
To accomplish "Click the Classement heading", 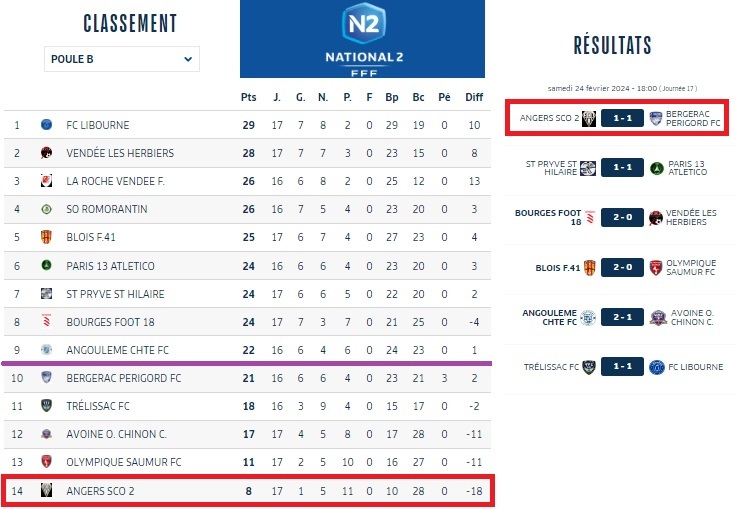I will click(x=130, y=24).
